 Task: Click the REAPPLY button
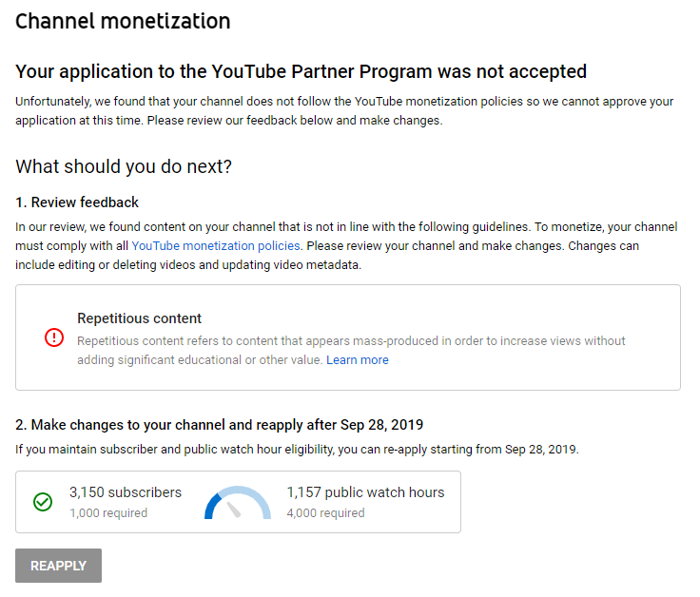click(x=58, y=566)
